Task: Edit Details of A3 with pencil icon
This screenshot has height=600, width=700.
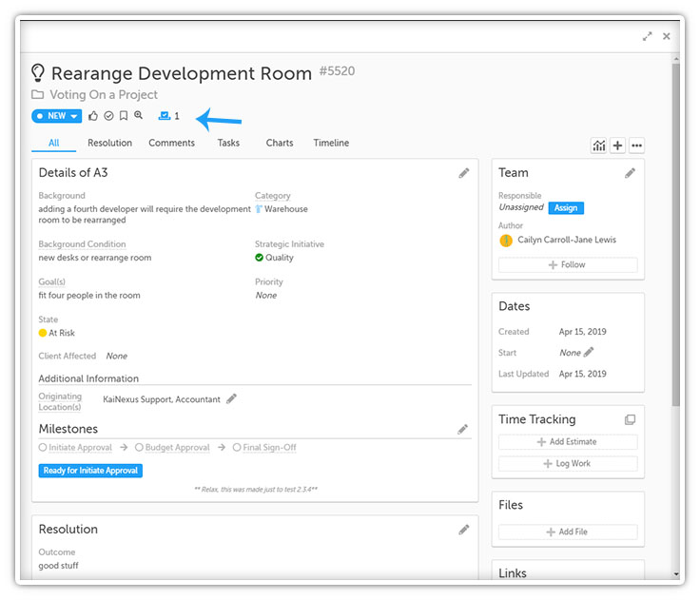Action: pyautogui.click(x=464, y=173)
